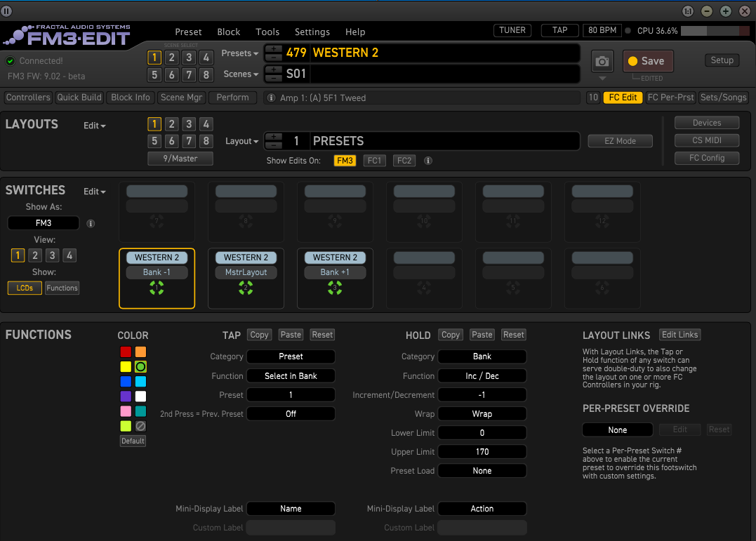Image resolution: width=756 pixels, height=541 pixels.
Task: Click the camera snapshot icon
Action: pyautogui.click(x=602, y=61)
